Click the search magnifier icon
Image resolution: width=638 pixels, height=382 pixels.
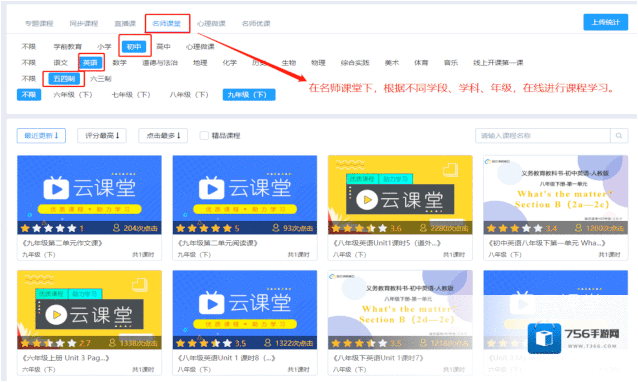point(619,136)
